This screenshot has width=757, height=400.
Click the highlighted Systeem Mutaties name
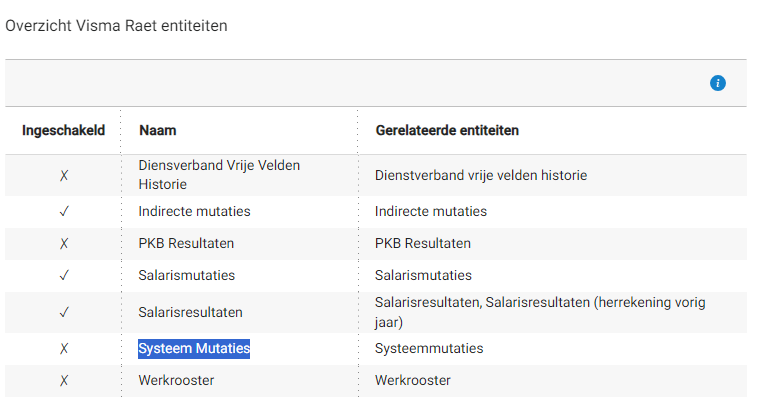[x=194, y=348]
